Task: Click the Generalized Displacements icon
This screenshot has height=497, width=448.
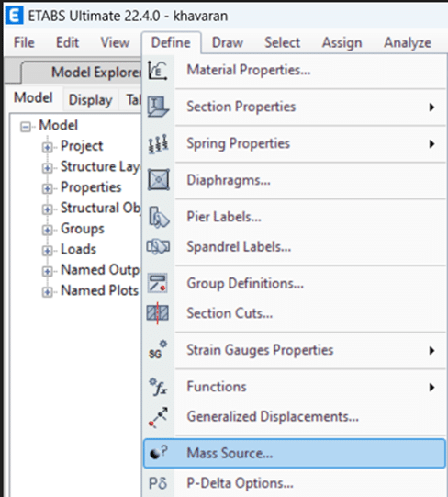Action: pyautogui.click(x=158, y=417)
